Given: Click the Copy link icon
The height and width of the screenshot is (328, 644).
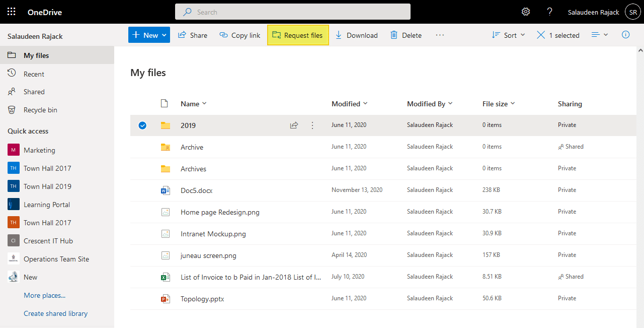Looking at the screenshot, I should pos(239,35).
